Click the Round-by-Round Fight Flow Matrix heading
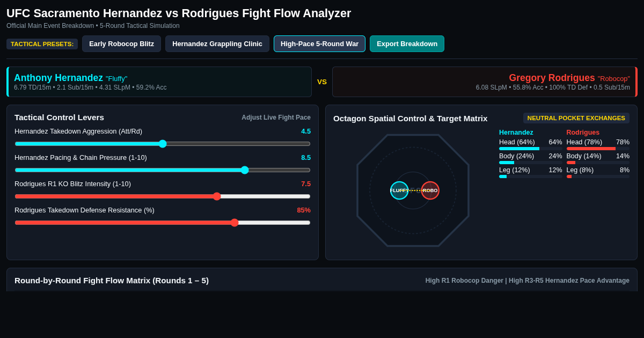 pyautogui.click(x=112, y=281)
